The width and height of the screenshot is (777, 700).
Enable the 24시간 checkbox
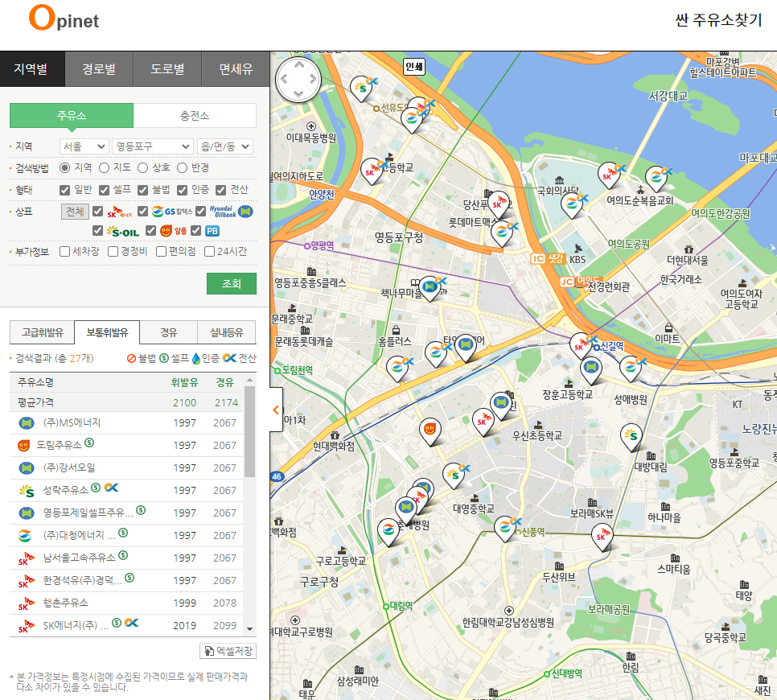click(x=210, y=252)
